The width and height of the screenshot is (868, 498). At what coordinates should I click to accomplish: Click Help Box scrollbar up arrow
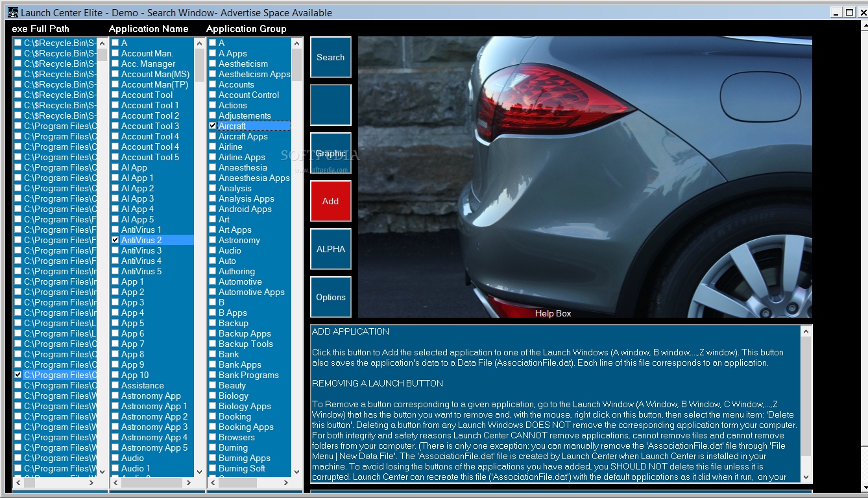(x=806, y=331)
